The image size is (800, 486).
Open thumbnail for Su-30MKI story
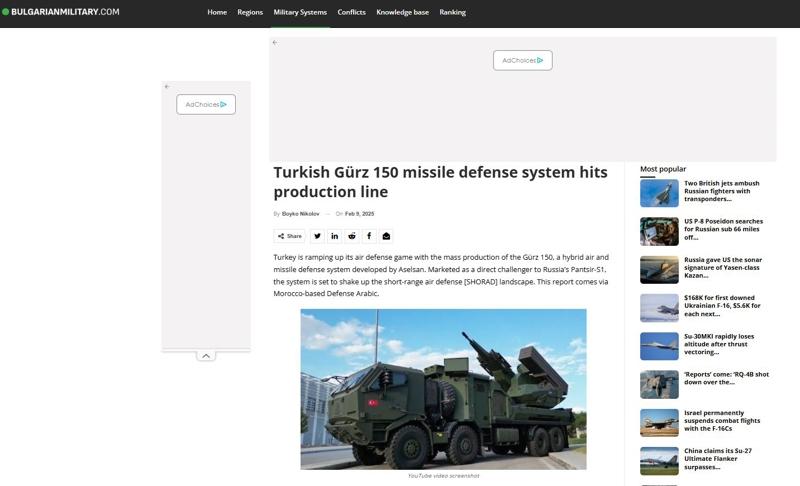[x=659, y=346]
